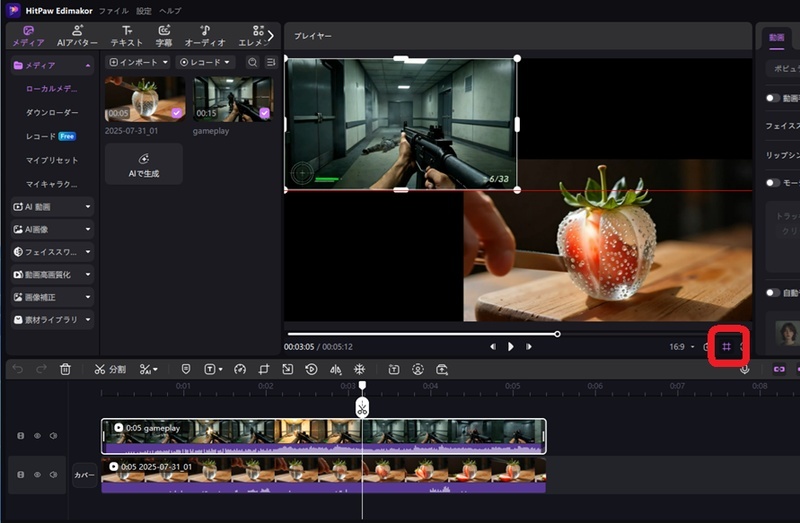The width and height of the screenshot is (800, 523).
Task: Step back one frame in player
Action: (492, 346)
